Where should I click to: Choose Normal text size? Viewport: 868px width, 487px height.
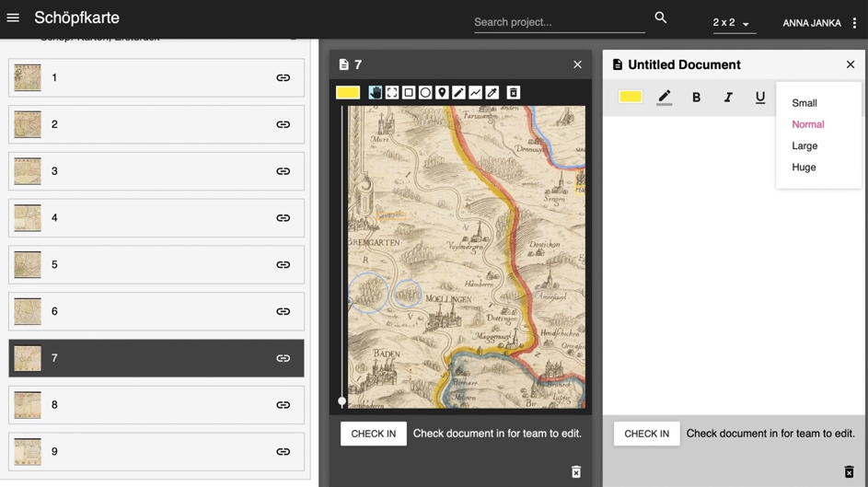click(x=807, y=124)
